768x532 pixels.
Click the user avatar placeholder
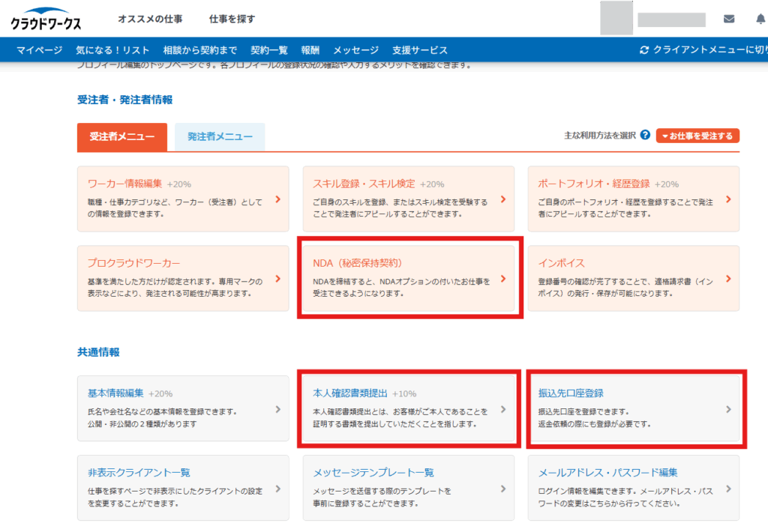coord(616,18)
